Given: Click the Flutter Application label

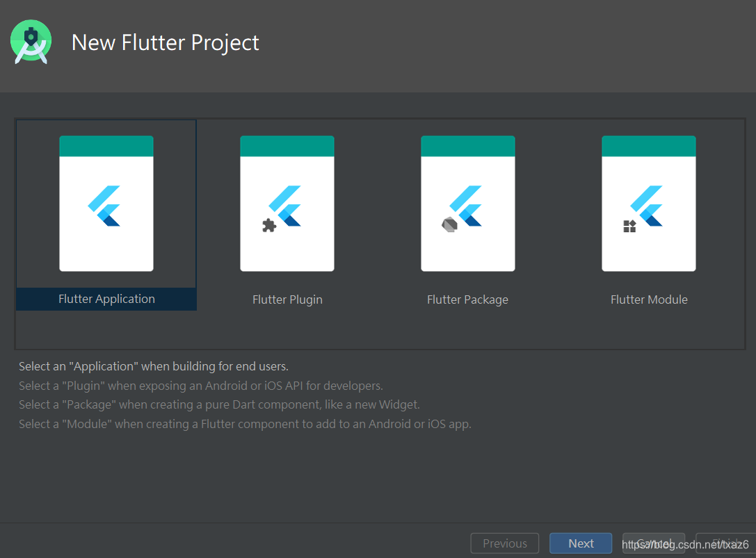Looking at the screenshot, I should click(x=106, y=299).
